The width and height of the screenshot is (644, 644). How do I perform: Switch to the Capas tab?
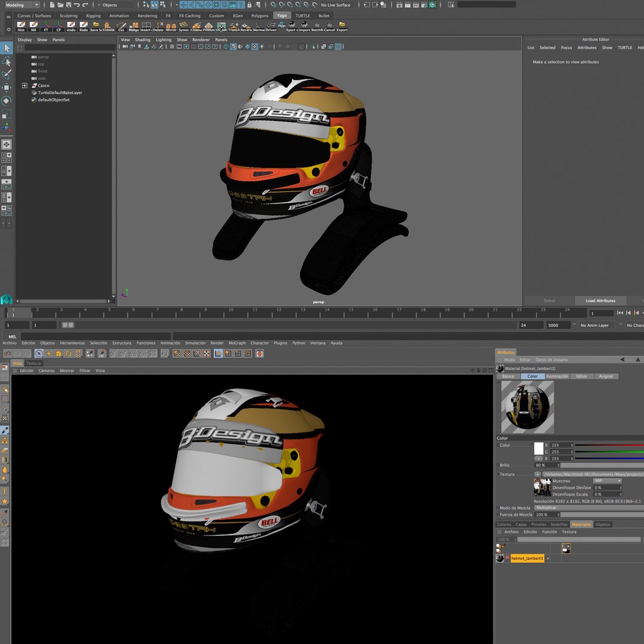pos(521,525)
